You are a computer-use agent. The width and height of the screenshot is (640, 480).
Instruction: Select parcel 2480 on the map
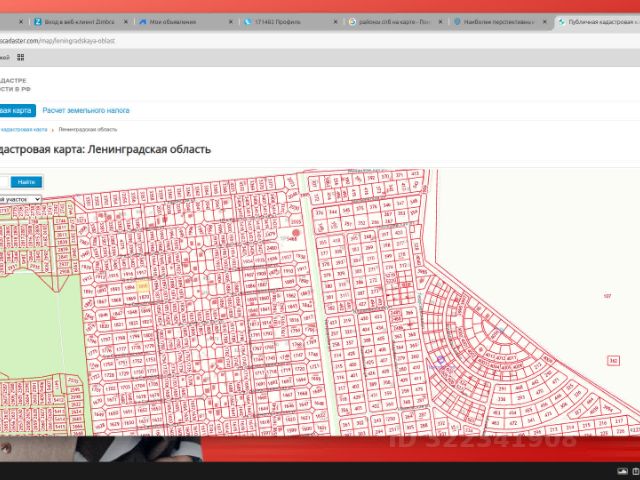272,248
